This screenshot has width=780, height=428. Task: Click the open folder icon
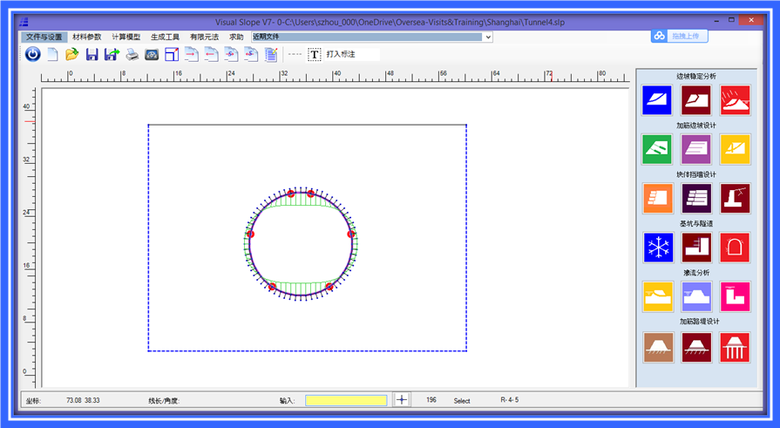(72, 54)
